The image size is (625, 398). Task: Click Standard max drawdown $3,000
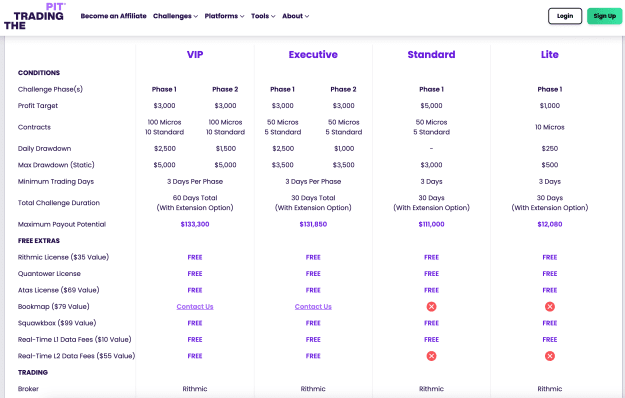coord(431,165)
